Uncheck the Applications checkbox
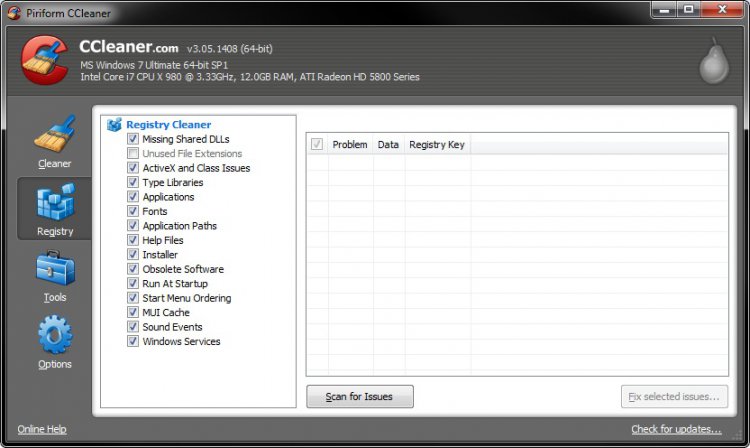 (133, 197)
